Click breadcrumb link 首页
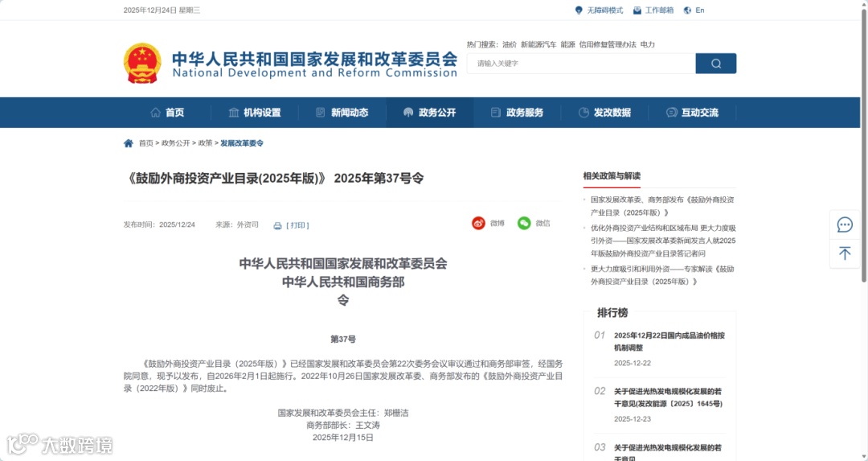Image resolution: width=868 pixels, height=461 pixels. [x=145, y=143]
